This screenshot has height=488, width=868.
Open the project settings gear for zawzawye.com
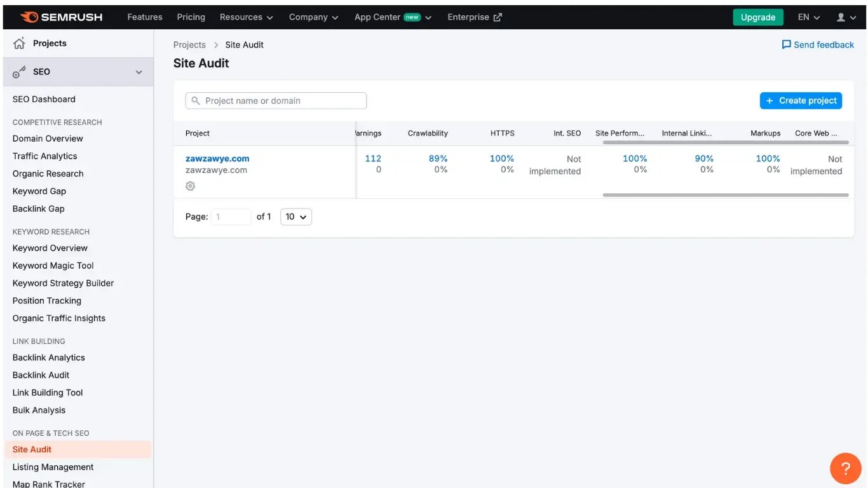click(x=190, y=186)
